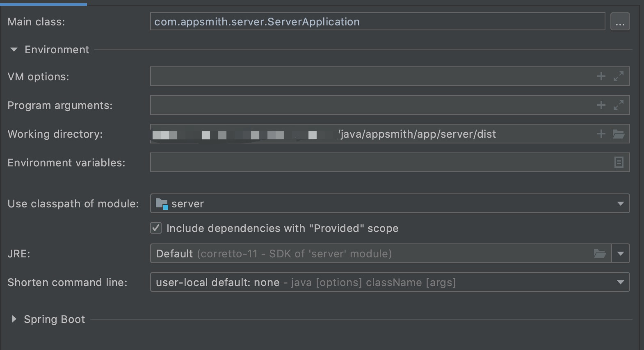Image resolution: width=644 pixels, height=350 pixels.
Task: Expand the Program arguments field editor
Action: (x=619, y=105)
